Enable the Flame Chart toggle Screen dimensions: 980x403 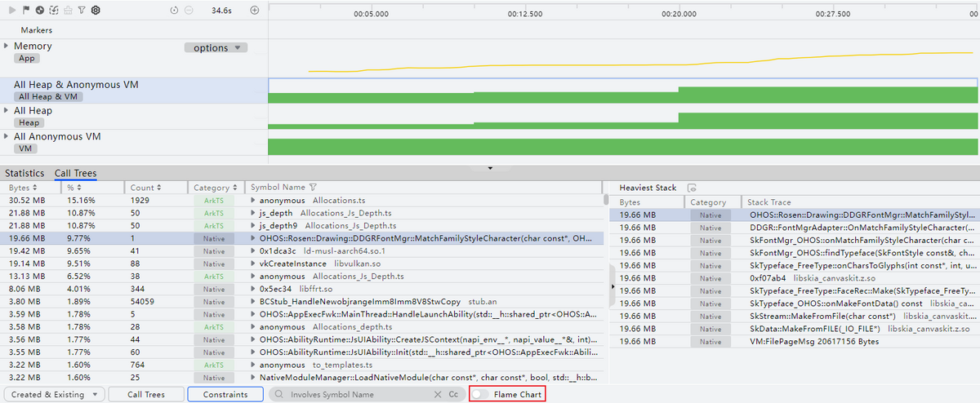483,394
